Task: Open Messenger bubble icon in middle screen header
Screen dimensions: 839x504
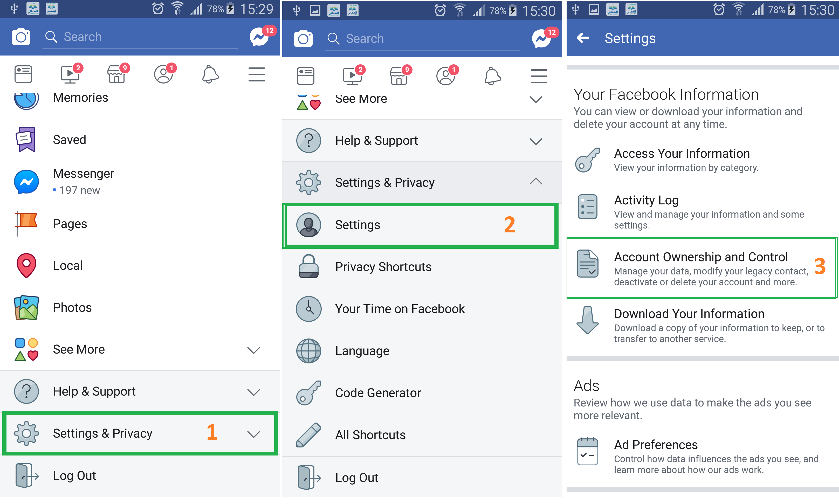Action: [x=541, y=39]
